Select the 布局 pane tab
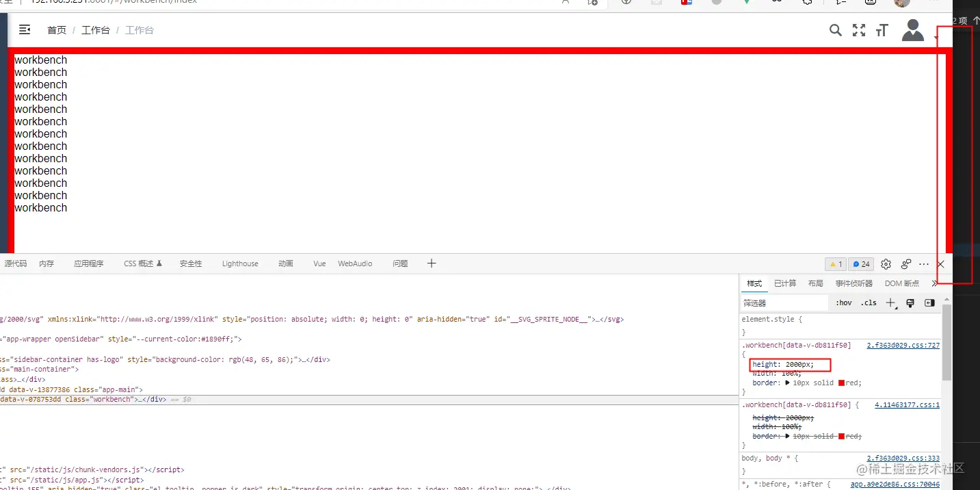Viewport: 980px width, 490px height. [x=816, y=283]
